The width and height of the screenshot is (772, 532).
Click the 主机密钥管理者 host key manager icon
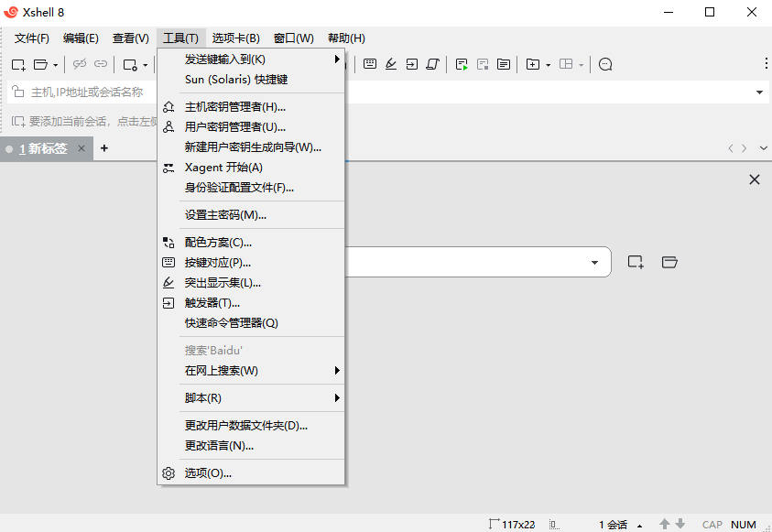click(x=169, y=107)
